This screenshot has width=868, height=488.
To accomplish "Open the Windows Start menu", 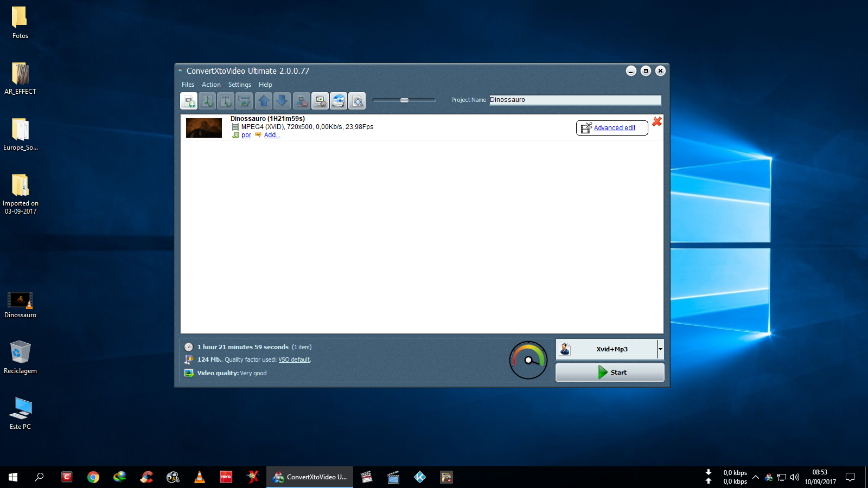I will pos(13,477).
